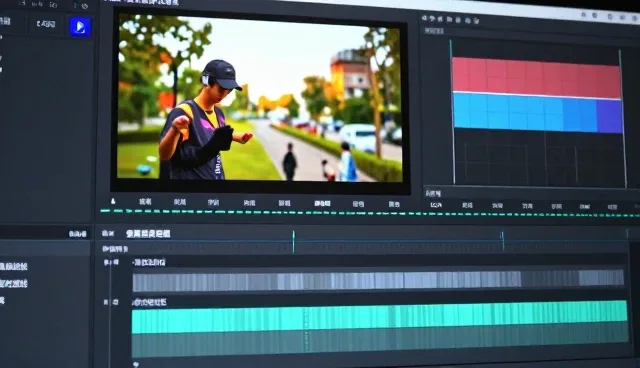This screenshot has width=640, height=368.
Task: Select the red bar in the graph panel
Action: coord(536,78)
